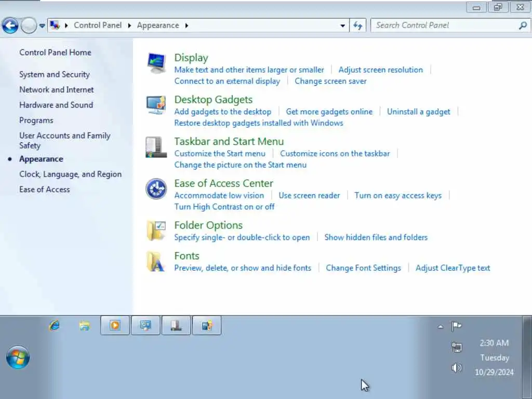The width and height of the screenshot is (532, 399).
Task: Click Restore desktop gadgets installed with Windows
Action: [x=259, y=123]
